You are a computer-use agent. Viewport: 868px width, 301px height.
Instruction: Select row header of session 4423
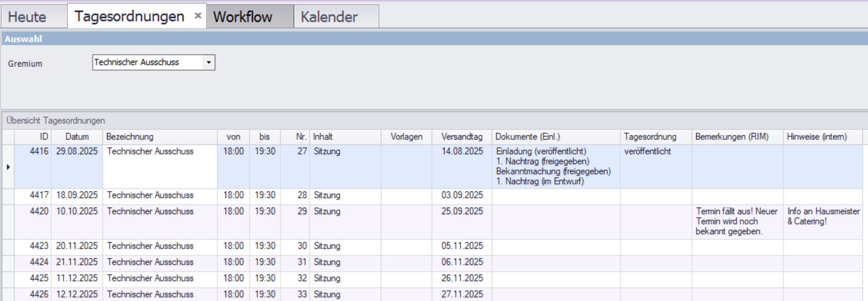8,246
